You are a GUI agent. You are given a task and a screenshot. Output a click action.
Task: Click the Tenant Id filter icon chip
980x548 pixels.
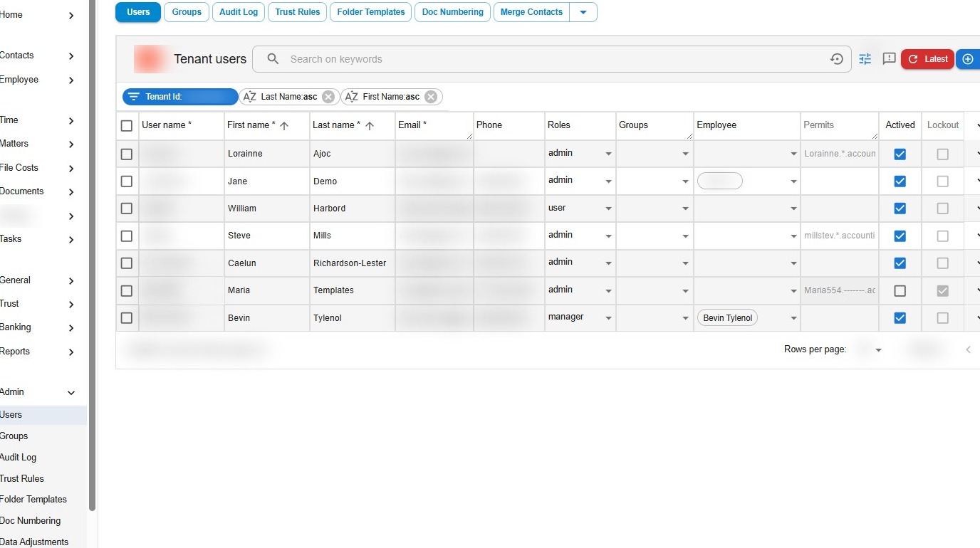coord(133,97)
